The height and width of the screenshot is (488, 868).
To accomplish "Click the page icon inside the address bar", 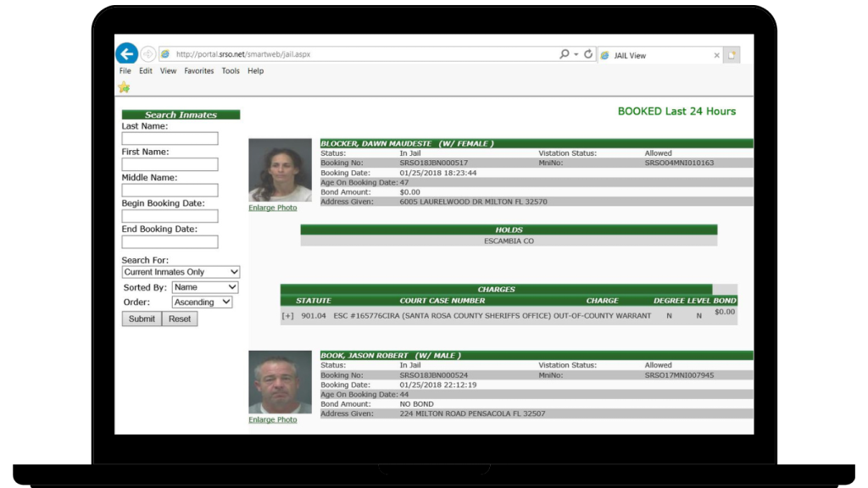I will [x=164, y=53].
